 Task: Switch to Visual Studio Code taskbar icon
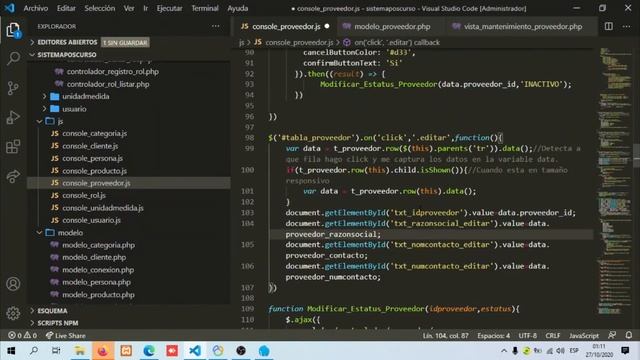click(195, 351)
